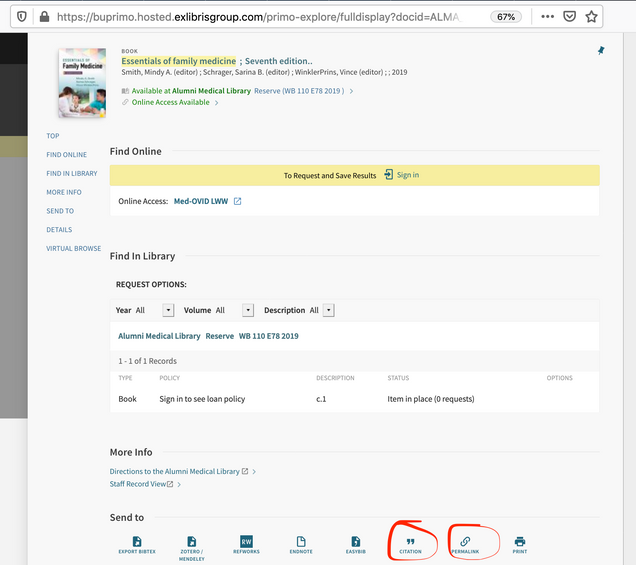Click the Sign in link

pyautogui.click(x=408, y=175)
